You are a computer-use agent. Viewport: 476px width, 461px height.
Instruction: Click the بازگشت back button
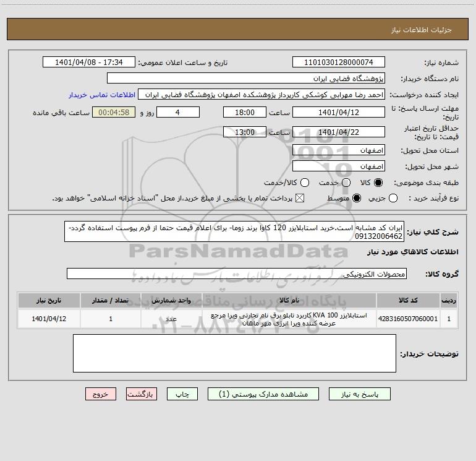pos(142,394)
